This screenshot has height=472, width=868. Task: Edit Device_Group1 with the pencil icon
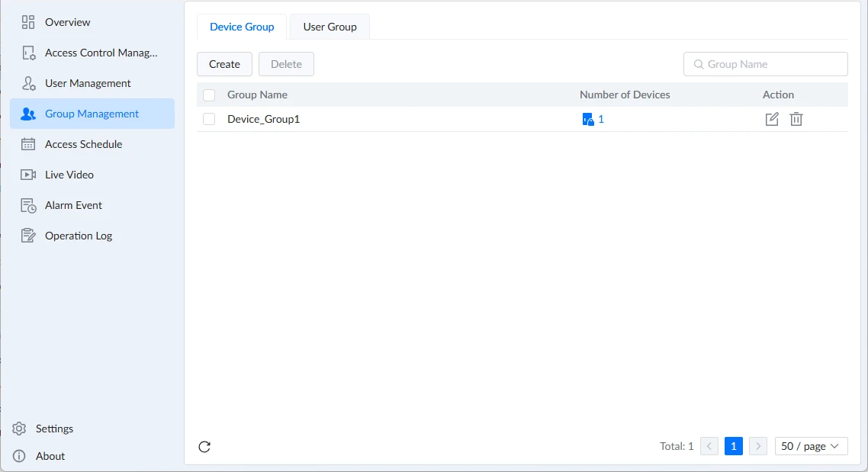(x=772, y=119)
